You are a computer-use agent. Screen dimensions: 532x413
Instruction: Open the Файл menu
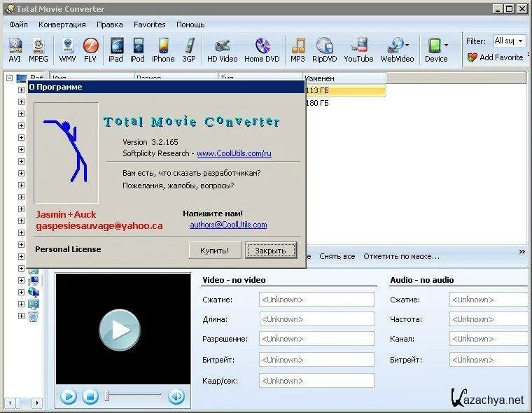[19, 24]
